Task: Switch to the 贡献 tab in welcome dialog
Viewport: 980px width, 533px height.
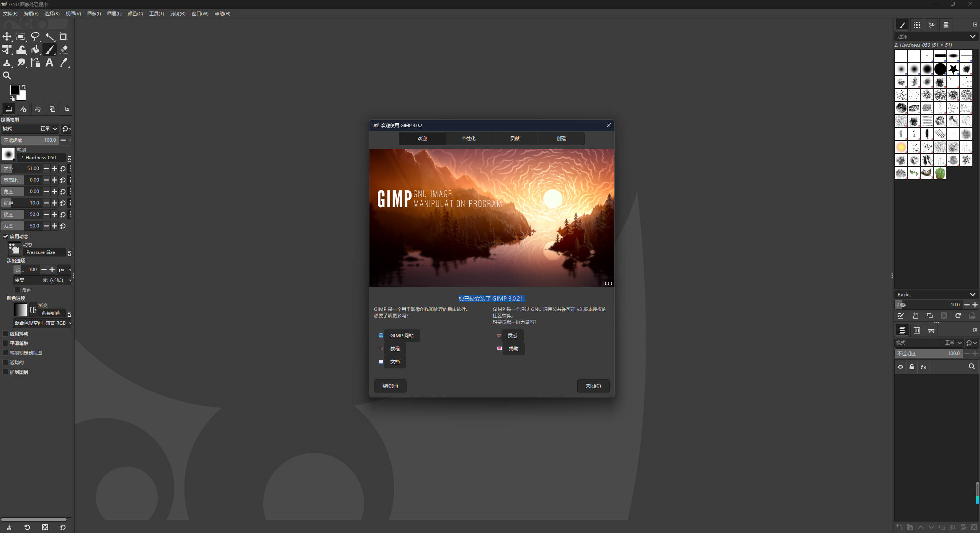Action: [x=514, y=139]
